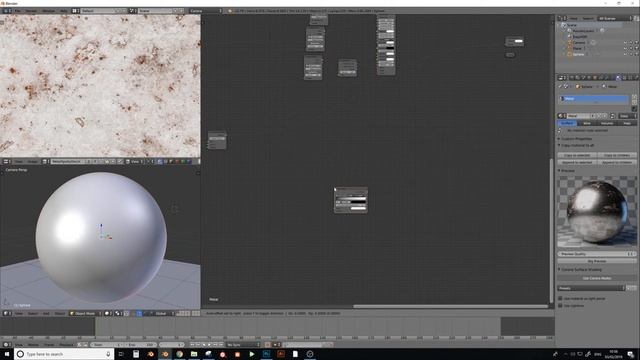Open the No Sync dropdown in timeline
This screenshot has height=360, width=640.
tap(242, 344)
